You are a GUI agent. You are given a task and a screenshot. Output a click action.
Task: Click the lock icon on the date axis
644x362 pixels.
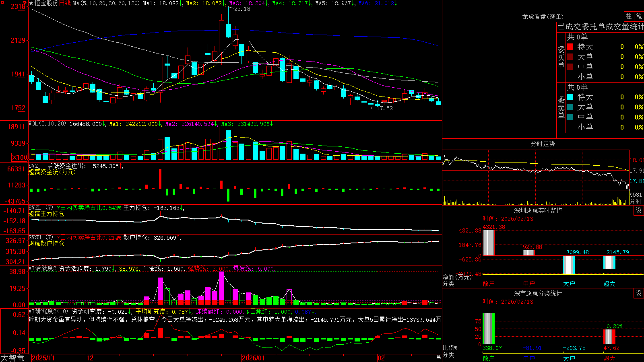(439, 357)
